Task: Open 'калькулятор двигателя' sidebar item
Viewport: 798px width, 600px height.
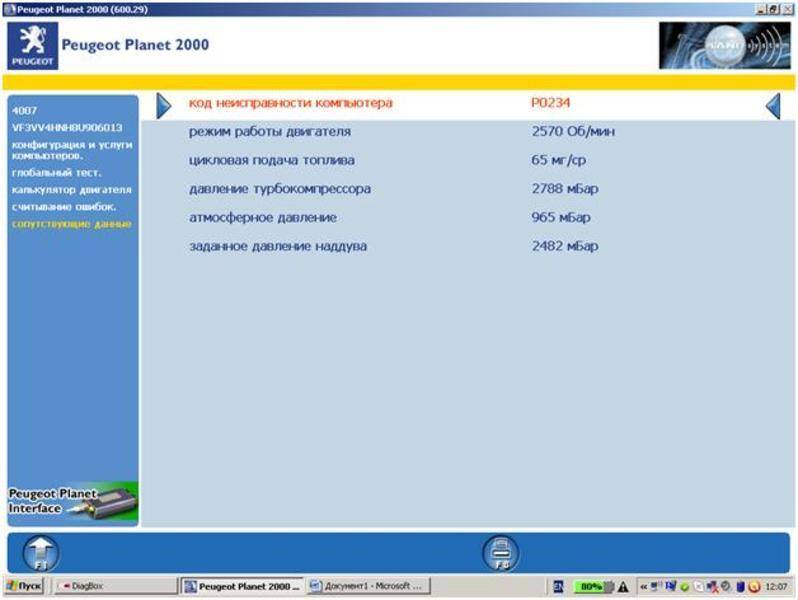Action: point(70,190)
